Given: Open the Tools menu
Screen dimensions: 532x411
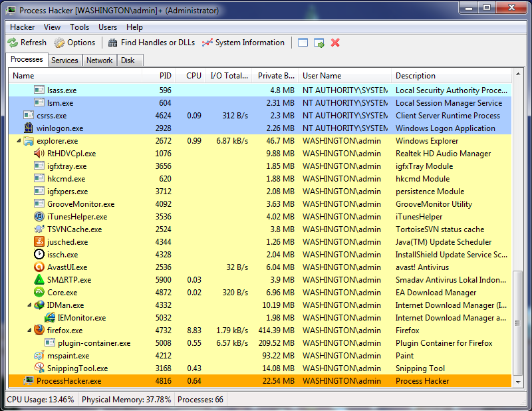Looking at the screenshot, I should coord(79,27).
